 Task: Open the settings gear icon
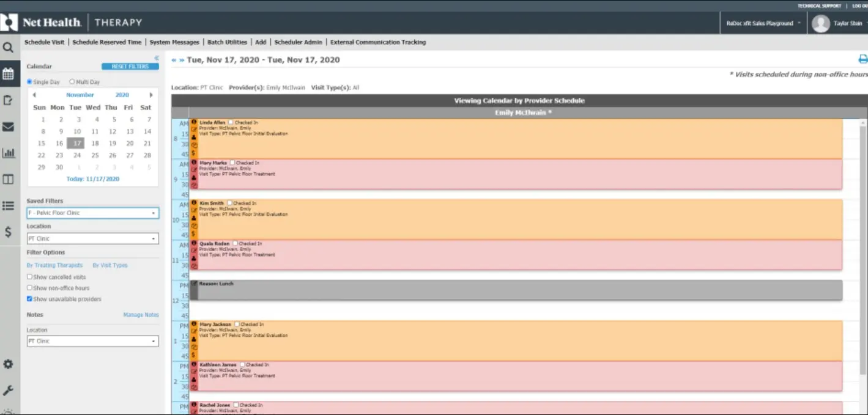(9, 364)
